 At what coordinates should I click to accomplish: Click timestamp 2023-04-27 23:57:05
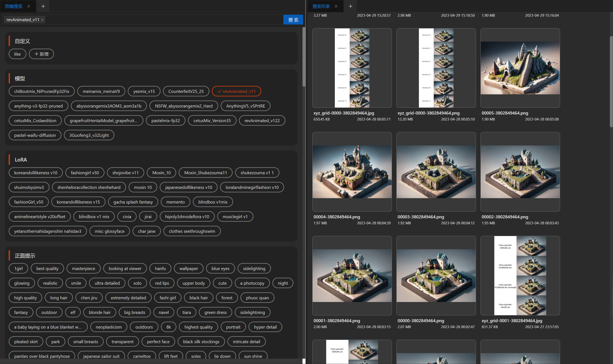pos(542,327)
